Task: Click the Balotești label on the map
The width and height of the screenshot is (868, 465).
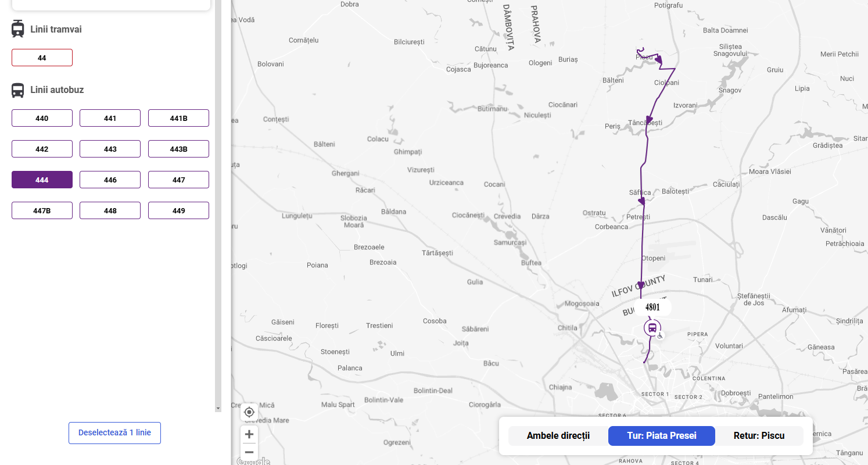Action: click(x=675, y=191)
